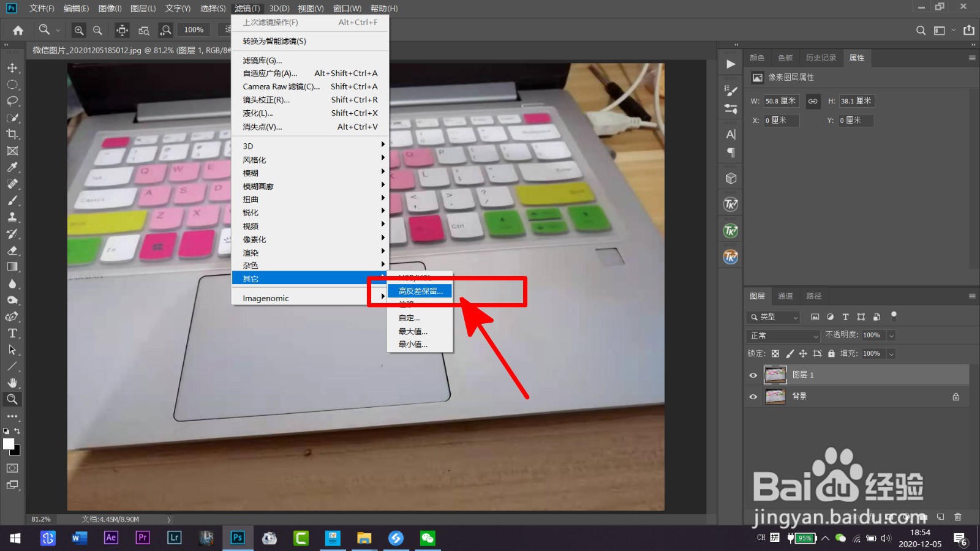Choose 转换为智能滤镜(S)
This screenshot has width=980, height=551.
[310, 41]
